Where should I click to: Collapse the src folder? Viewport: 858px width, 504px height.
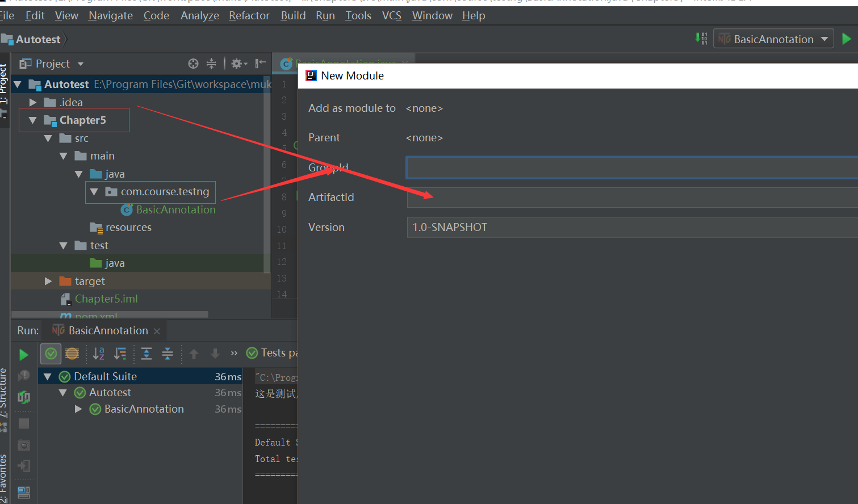(x=48, y=138)
